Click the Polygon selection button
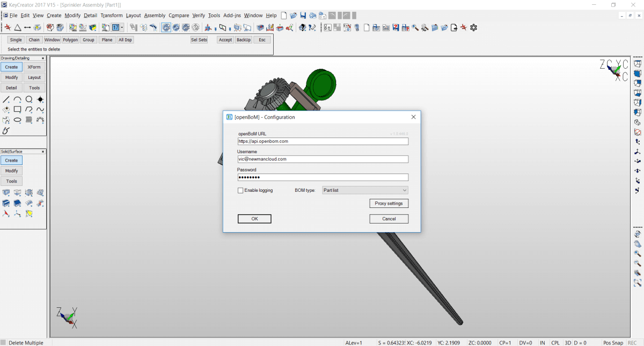This screenshot has height=346, width=644. (x=70, y=40)
